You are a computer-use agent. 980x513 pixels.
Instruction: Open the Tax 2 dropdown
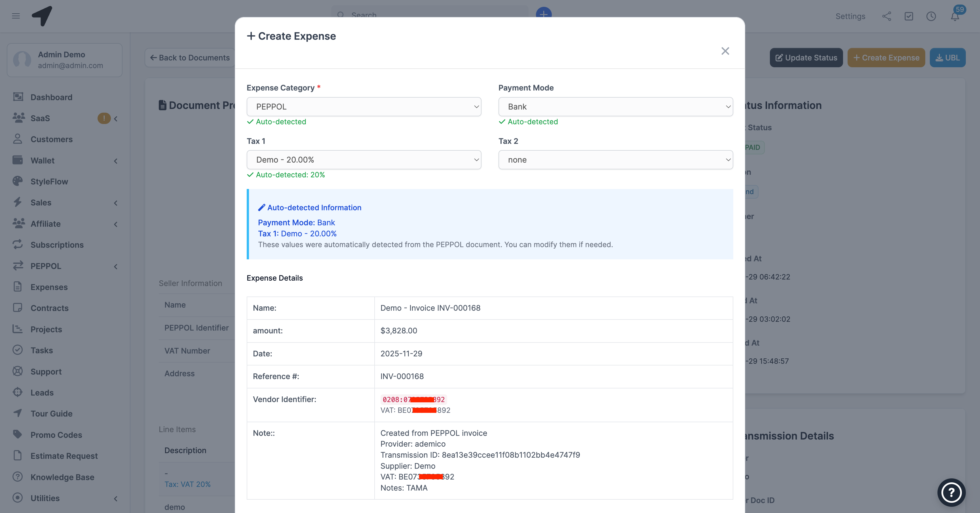pos(615,160)
